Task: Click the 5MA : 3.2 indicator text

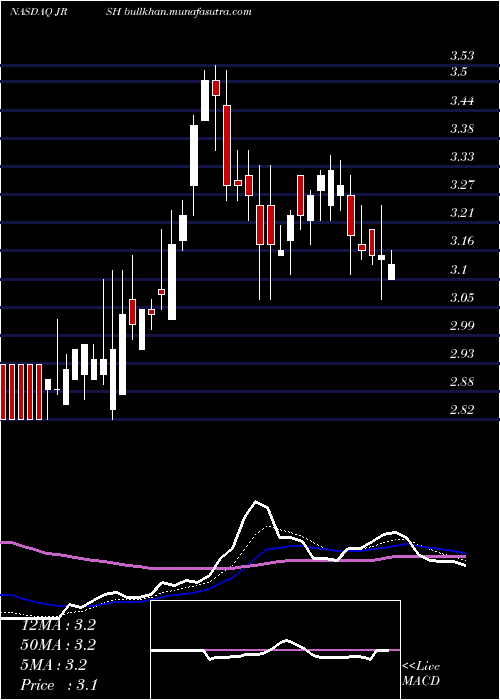Action: point(54,665)
